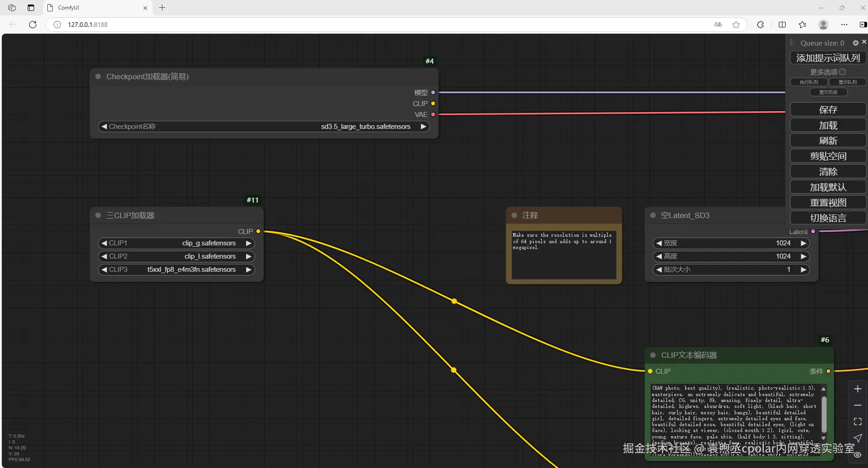
Task: Click the 剪贴空间 clipspace button
Action: tap(828, 156)
